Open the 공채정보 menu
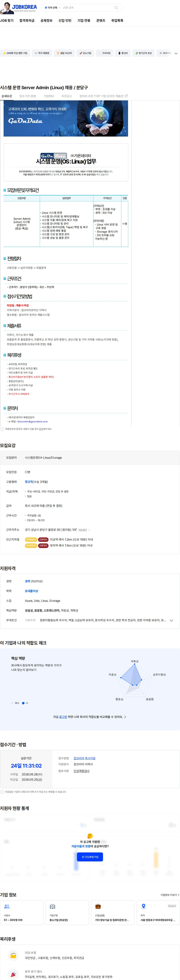Viewport: 180px width, 980px height. [x=46, y=21]
